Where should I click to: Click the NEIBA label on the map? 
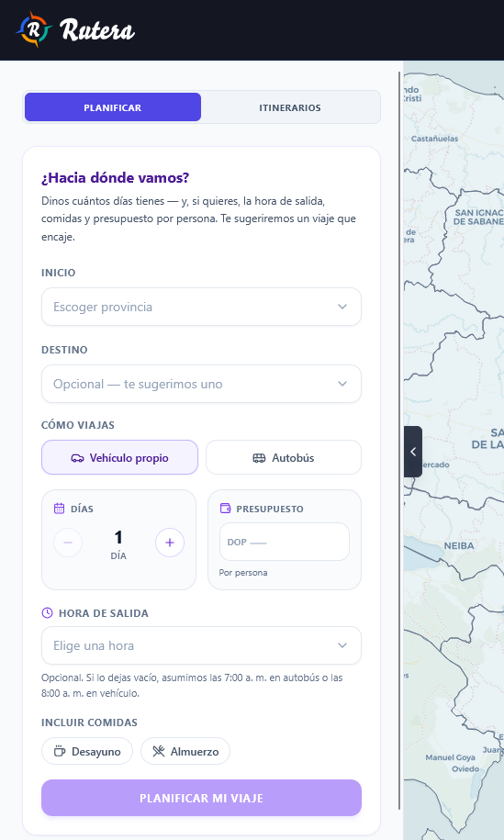click(459, 546)
